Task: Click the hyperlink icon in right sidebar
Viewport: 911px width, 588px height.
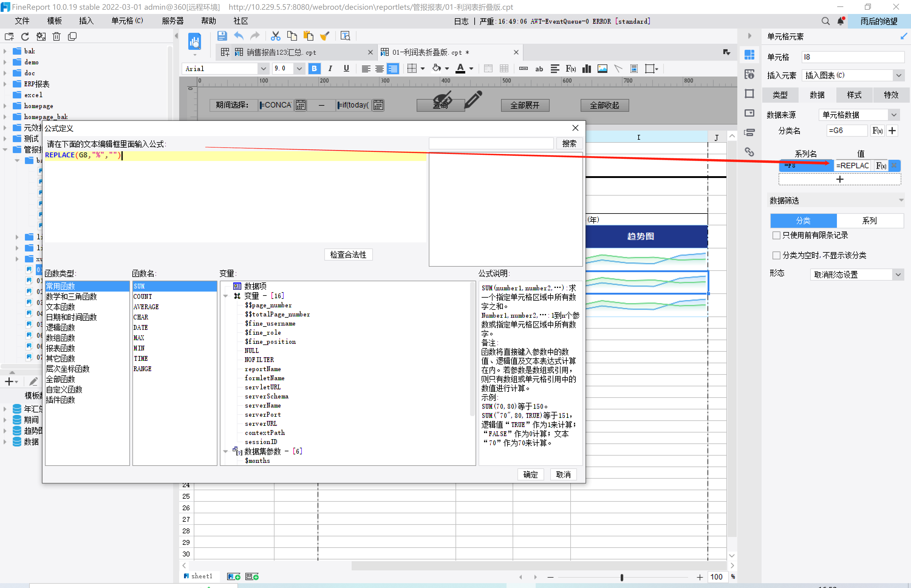Action: point(749,152)
